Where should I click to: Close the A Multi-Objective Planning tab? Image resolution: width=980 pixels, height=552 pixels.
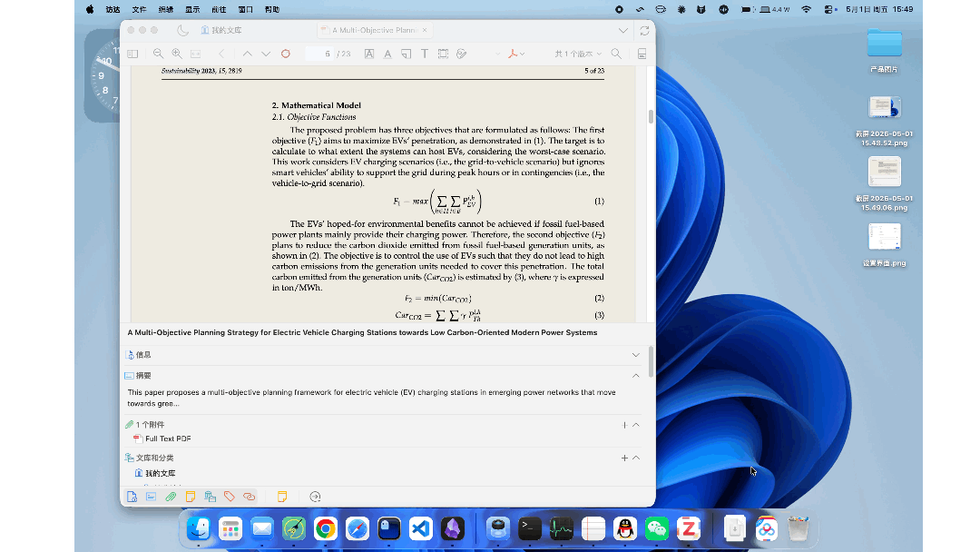tap(425, 30)
